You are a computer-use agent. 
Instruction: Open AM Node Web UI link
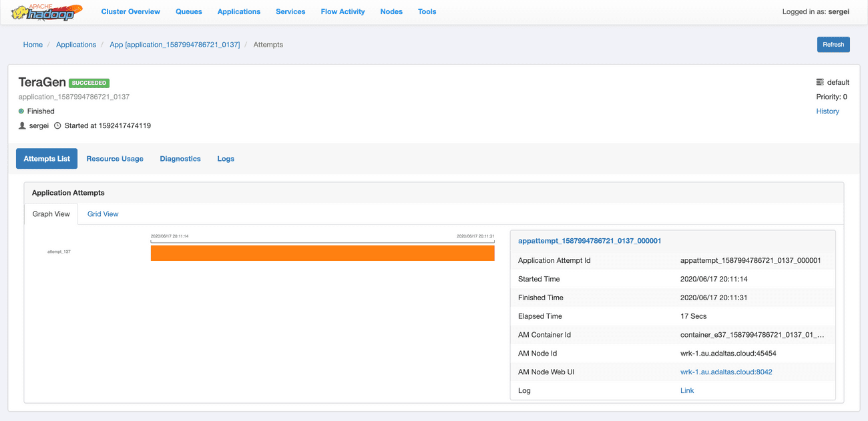pos(726,372)
